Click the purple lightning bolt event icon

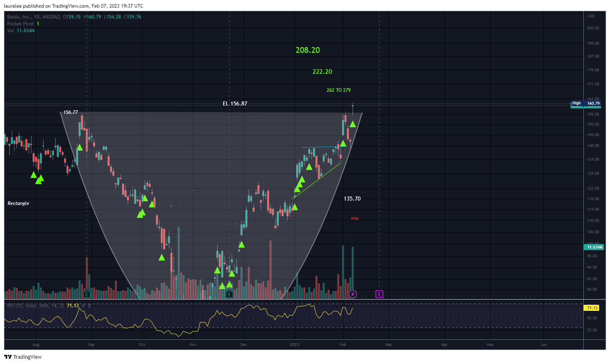tap(353, 294)
